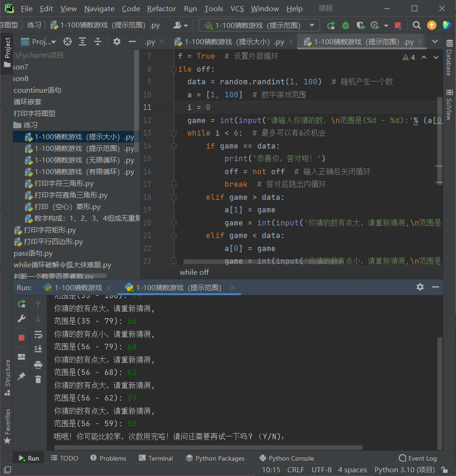Image resolution: width=456 pixels, height=476 pixels.
Task: Open Search Everywhere magnifier icon
Action: tap(417, 25)
